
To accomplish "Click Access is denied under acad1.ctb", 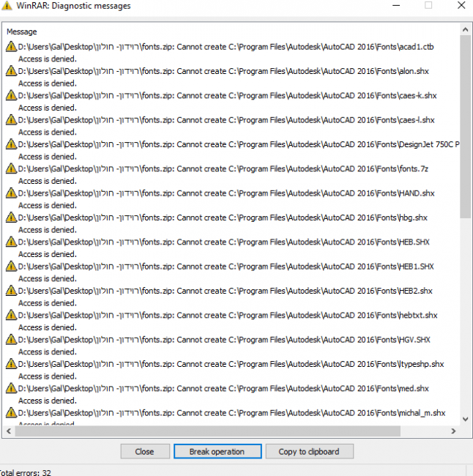I will [48, 59].
